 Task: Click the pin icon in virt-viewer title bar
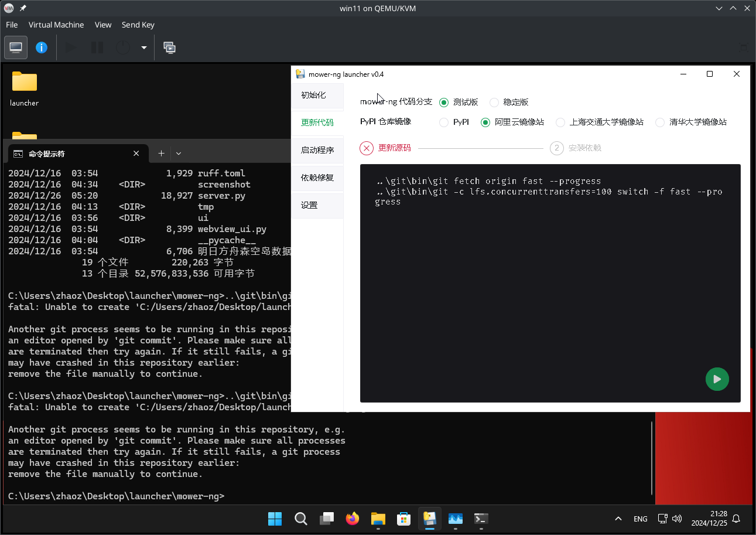click(x=23, y=8)
